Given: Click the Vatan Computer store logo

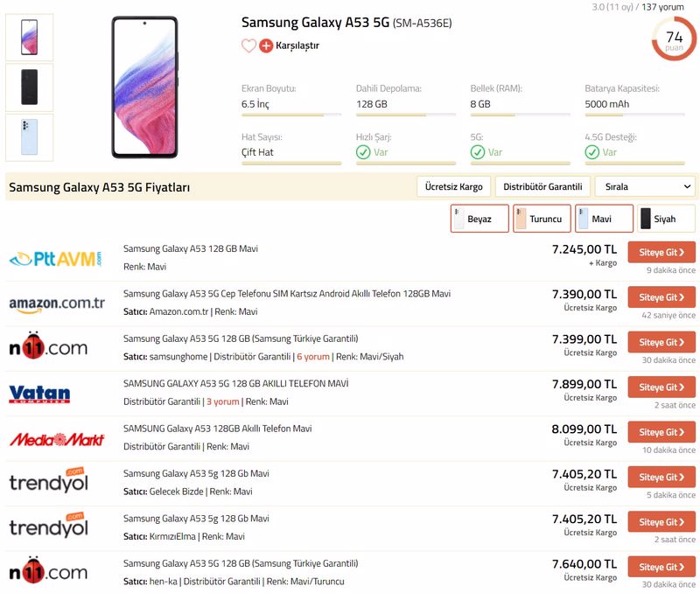Looking at the screenshot, I should coord(39,394).
